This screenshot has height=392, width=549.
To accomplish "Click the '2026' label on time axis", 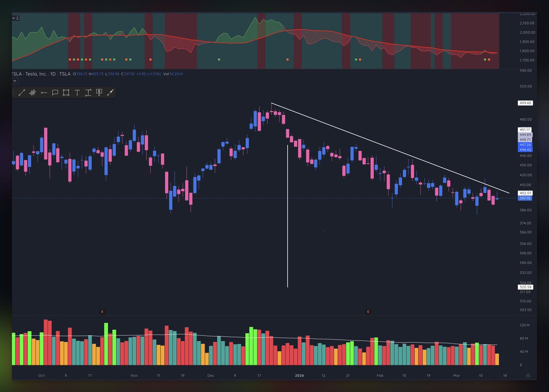I will 299,376.
